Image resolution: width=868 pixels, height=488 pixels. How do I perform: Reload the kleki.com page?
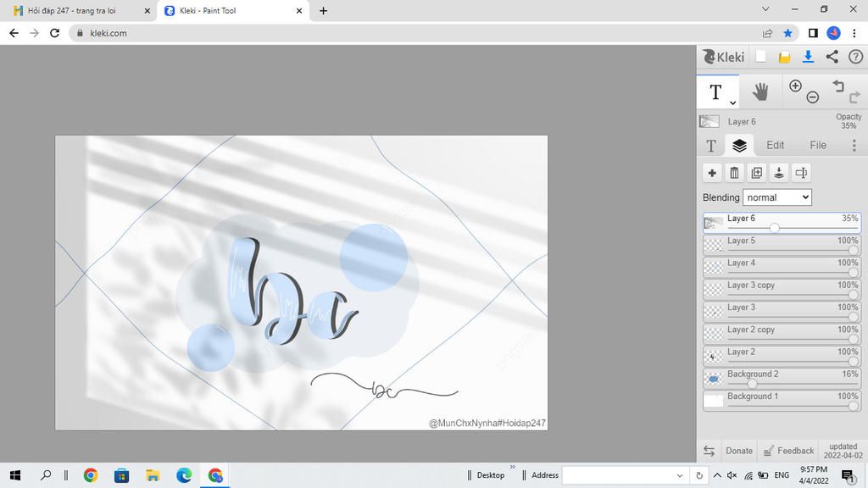[x=54, y=33]
